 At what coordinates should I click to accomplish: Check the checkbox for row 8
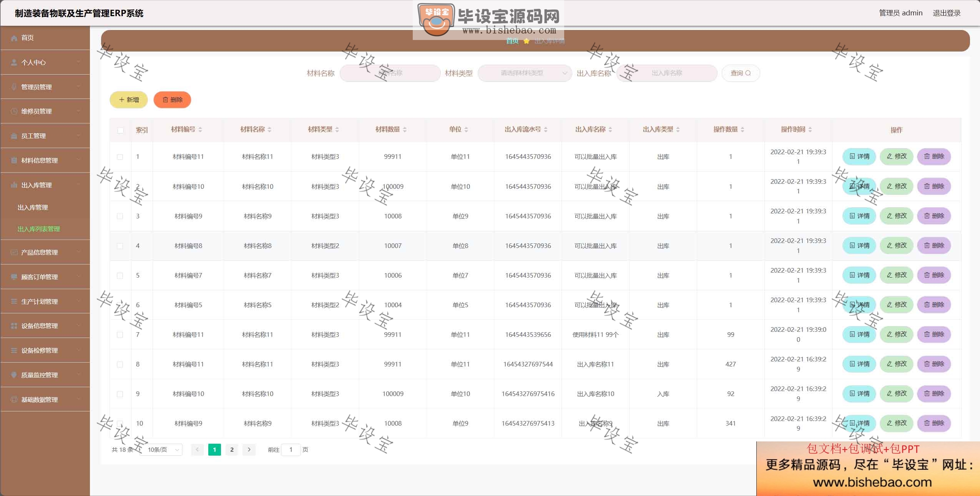tap(120, 364)
